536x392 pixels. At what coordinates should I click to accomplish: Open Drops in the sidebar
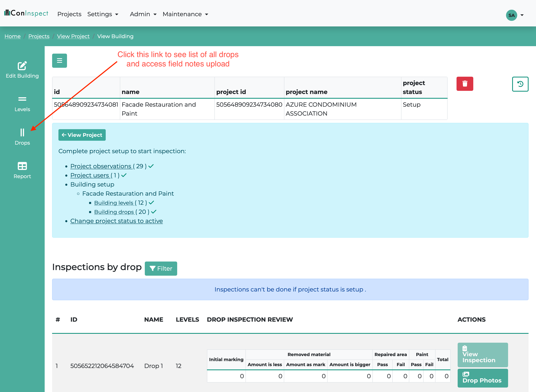pyautogui.click(x=22, y=137)
